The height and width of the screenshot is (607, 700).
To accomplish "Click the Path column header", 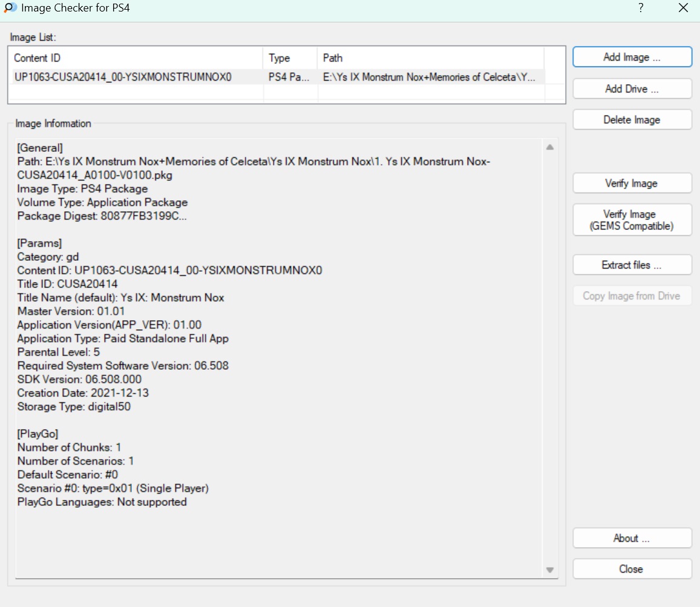I will pos(430,58).
